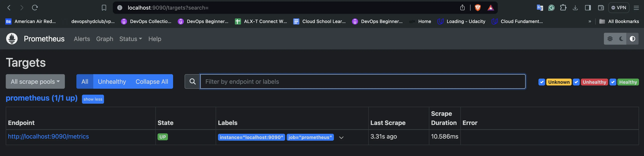644x156 pixels.
Task: Open Brave Rewards triangle icon
Action: pos(490,8)
